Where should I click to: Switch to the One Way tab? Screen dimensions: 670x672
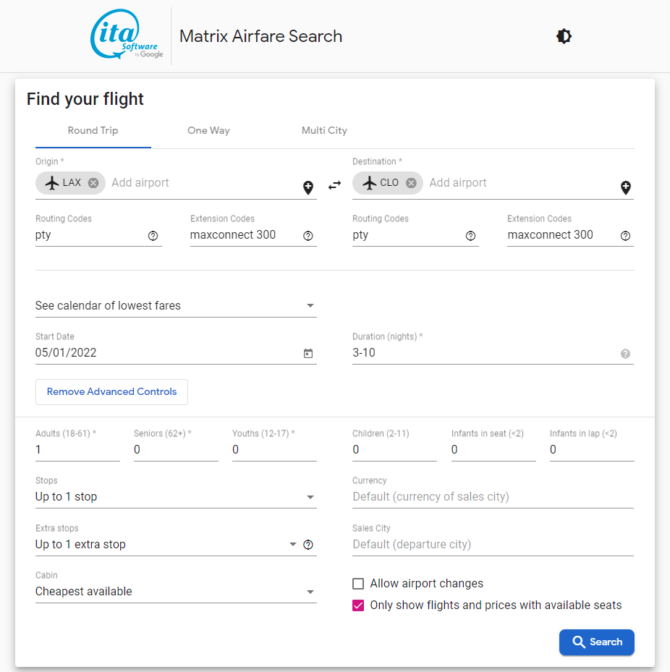tap(208, 131)
